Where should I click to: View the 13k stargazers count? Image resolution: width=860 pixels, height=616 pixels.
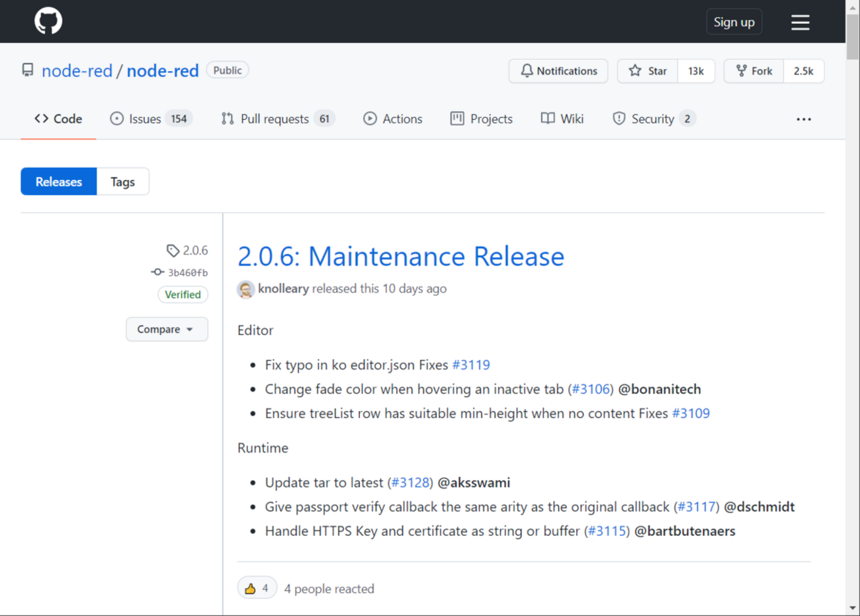tap(696, 71)
